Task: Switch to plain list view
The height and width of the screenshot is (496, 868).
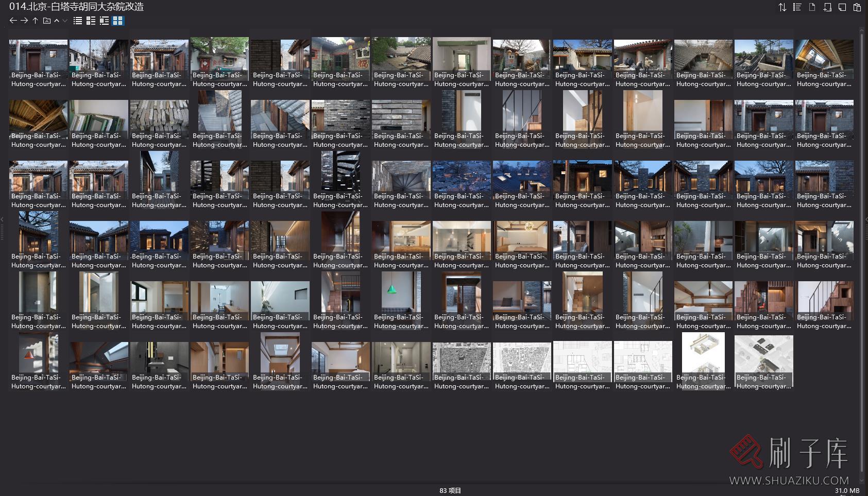Action: [x=78, y=21]
